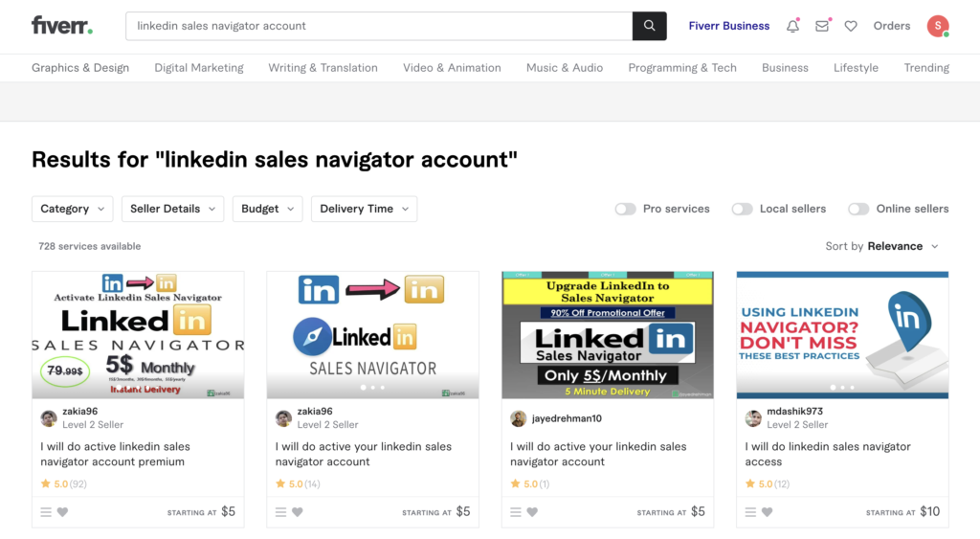Open Music & Audio category
980x539 pixels.
coord(565,68)
